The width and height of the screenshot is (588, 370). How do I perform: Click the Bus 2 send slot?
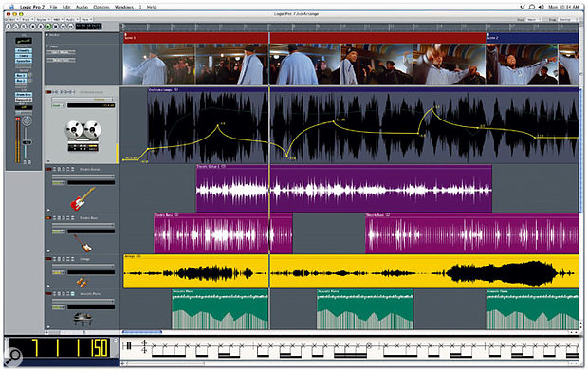click(21, 81)
